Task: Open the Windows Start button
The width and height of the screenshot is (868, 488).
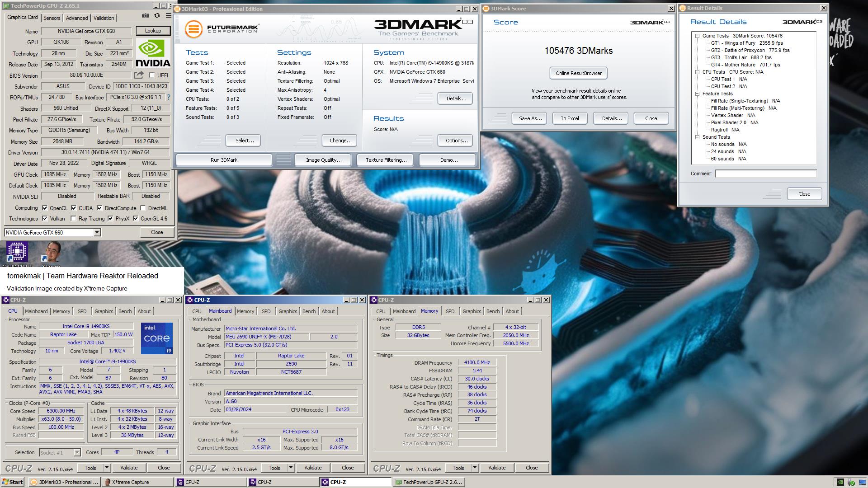Action: [13, 482]
